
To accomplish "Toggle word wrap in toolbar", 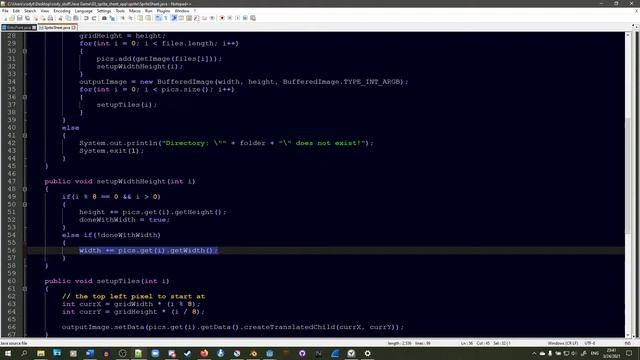I will pos(158,18).
